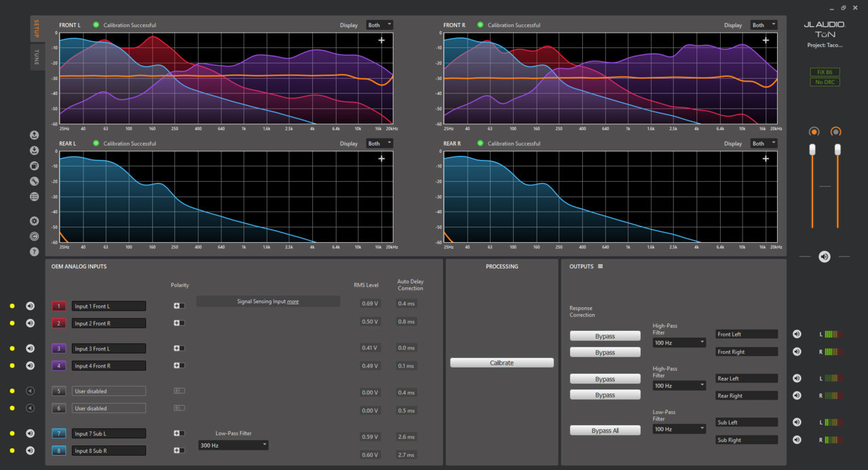Switch to the SETUP tab
This screenshot has width=868, height=470.
(37, 29)
